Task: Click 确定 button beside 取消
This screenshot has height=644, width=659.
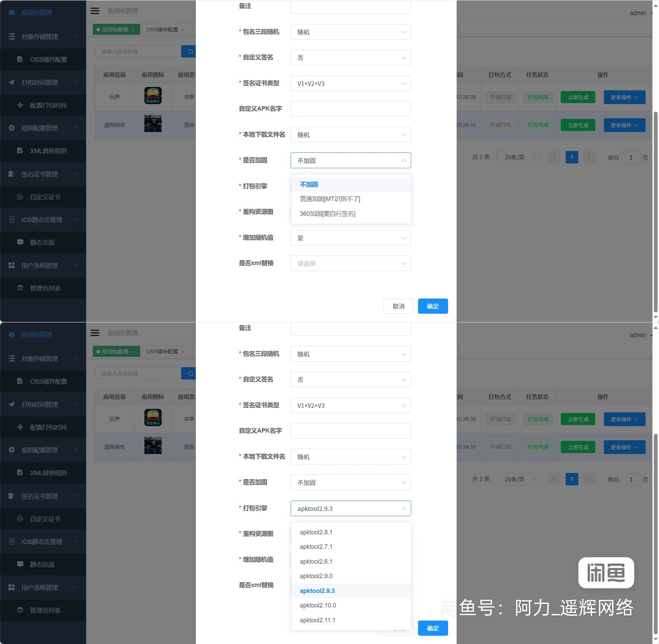Action: (433, 306)
